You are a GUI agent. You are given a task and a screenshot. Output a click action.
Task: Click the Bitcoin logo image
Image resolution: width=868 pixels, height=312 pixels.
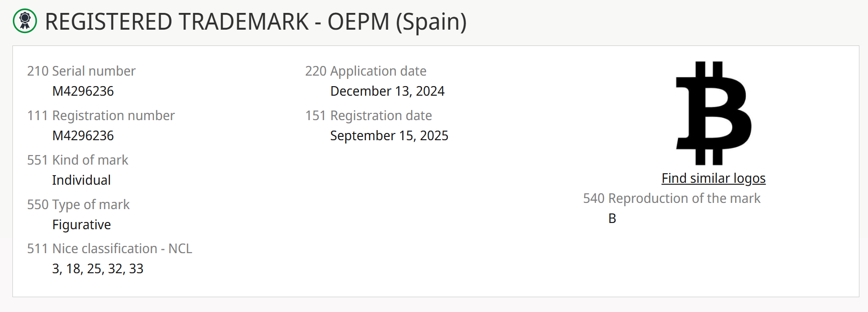(713, 113)
